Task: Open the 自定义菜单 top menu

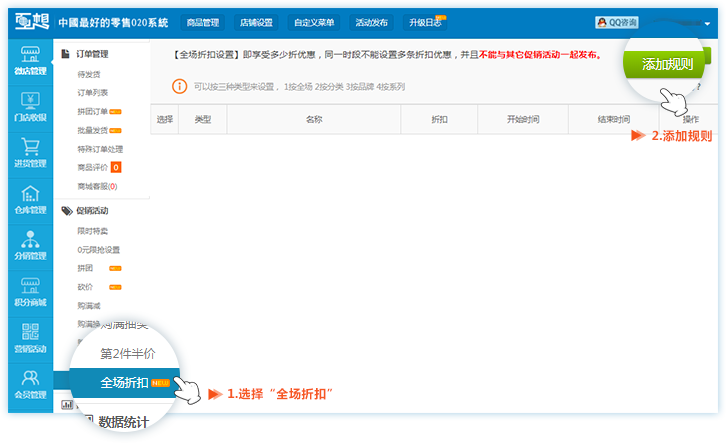Action: [314, 23]
